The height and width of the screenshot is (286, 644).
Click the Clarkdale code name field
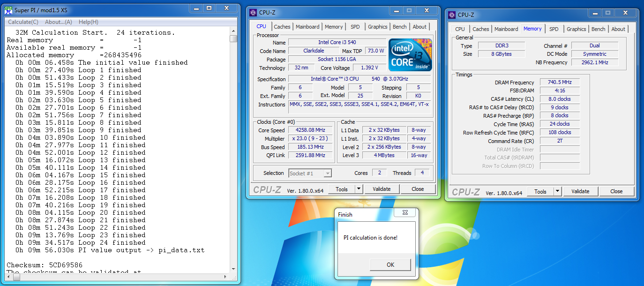314,51
